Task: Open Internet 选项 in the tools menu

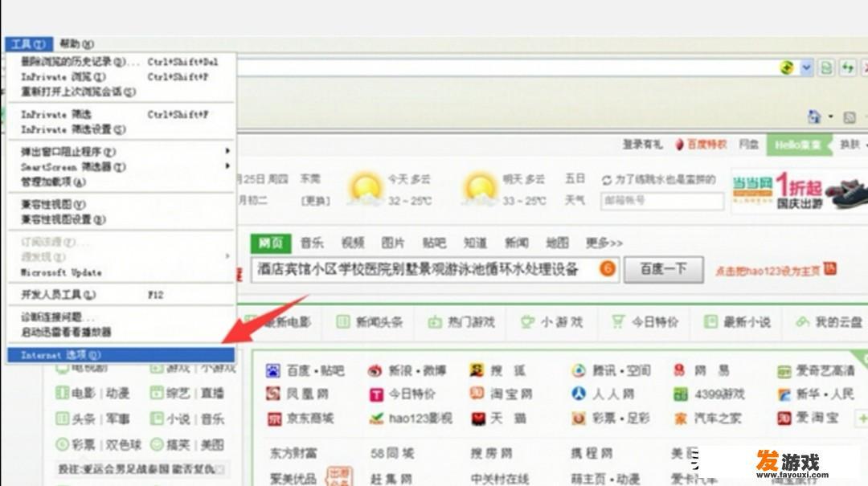Action: [x=121, y=355]
